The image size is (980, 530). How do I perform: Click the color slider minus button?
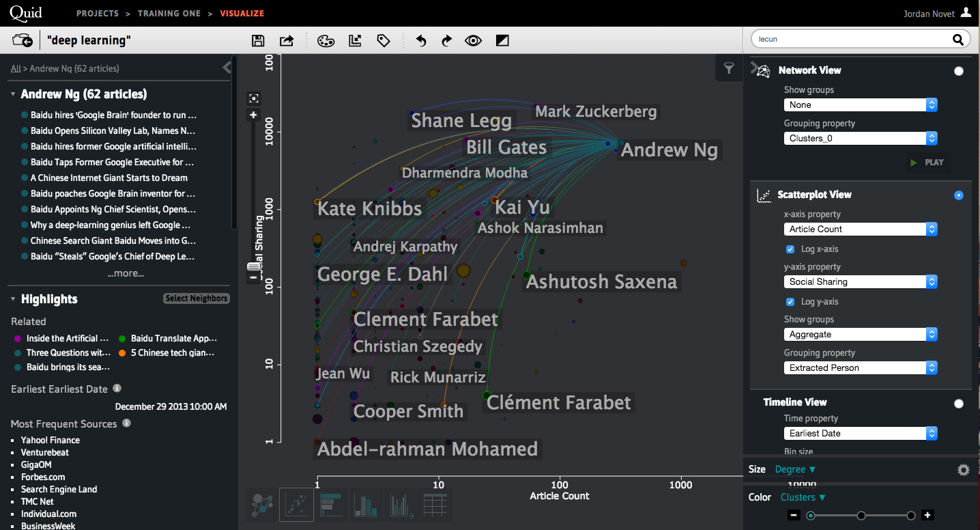click(x=793, y=516)
